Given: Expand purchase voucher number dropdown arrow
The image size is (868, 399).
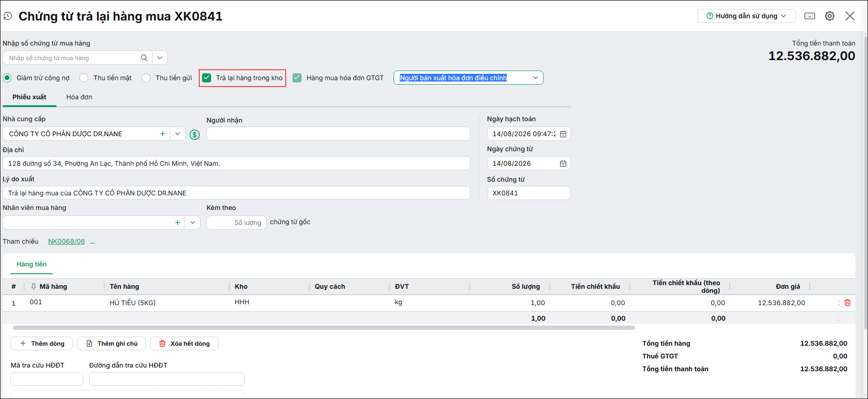Looking at the screenshot, I should tap(160, 58).
